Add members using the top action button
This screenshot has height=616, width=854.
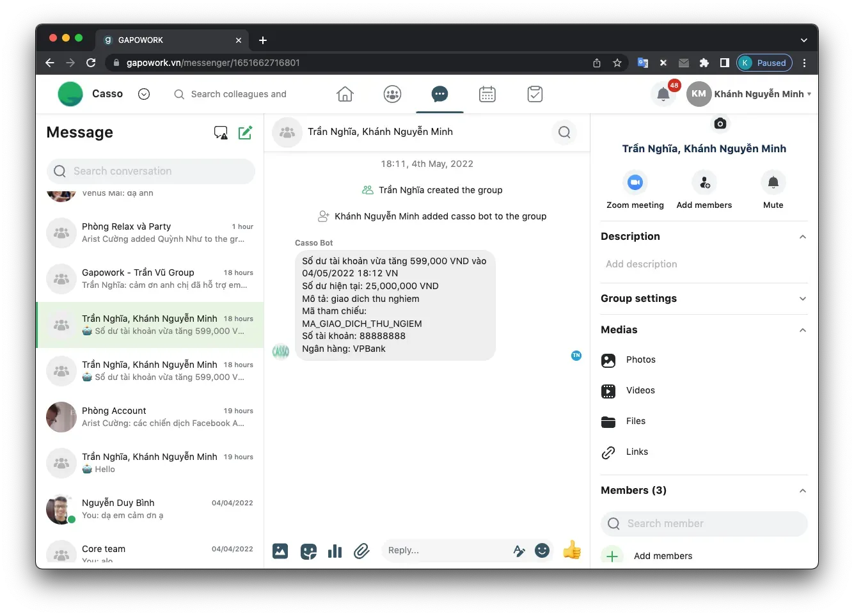[704, 191]
